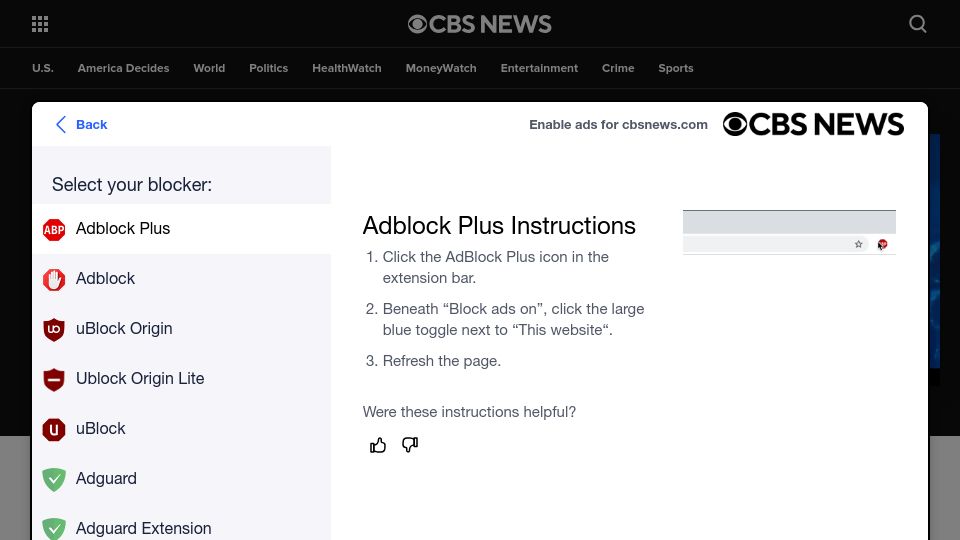Give thumbs up for instructions
Image resolution: width=960 pixels, height=540 pixels.
[x=378, y=445]
